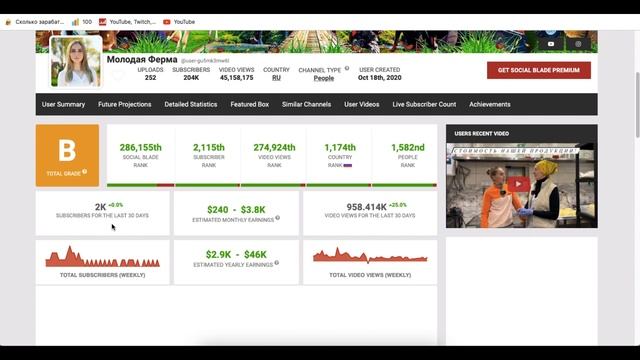Click the 1,582nd people rank
Screen dimensions: 640x360
pos(408,147)
